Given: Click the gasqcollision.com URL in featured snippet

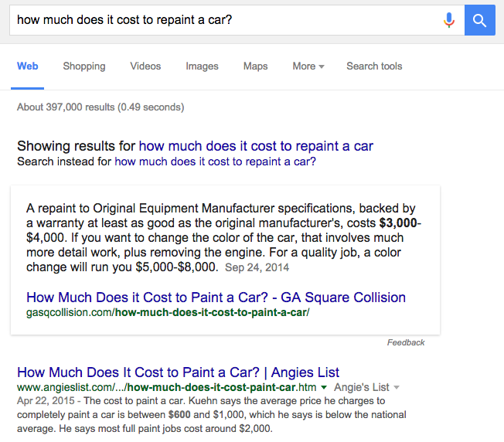Looking at the screenshot, I should (x=168, y=312).
